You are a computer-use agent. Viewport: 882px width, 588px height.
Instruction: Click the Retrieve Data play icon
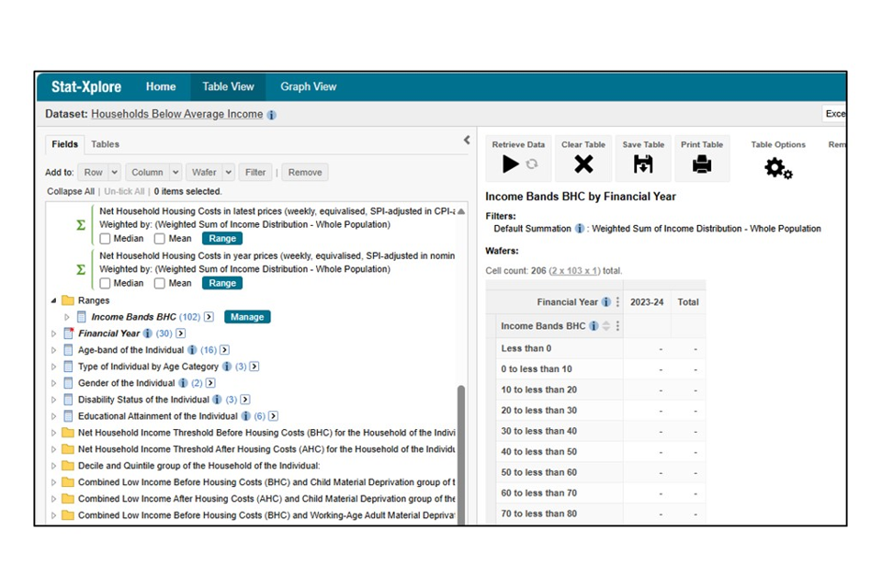click(x=510, y=164)
